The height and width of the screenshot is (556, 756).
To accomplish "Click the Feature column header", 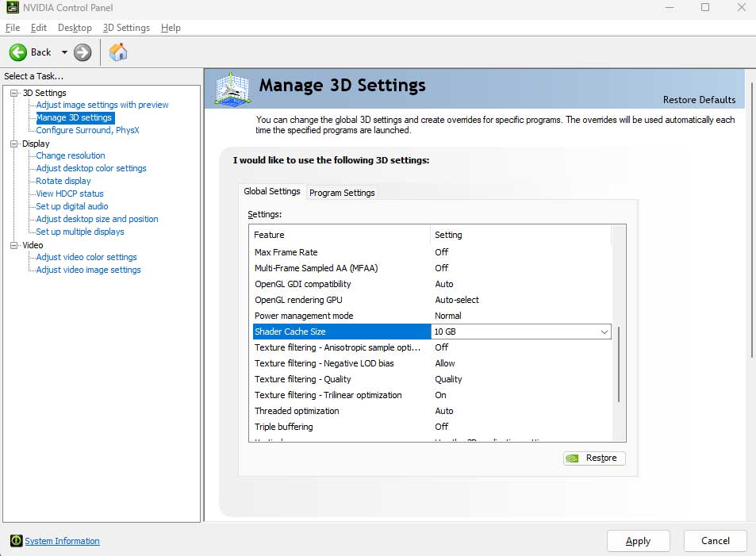I will click(340, 235).
